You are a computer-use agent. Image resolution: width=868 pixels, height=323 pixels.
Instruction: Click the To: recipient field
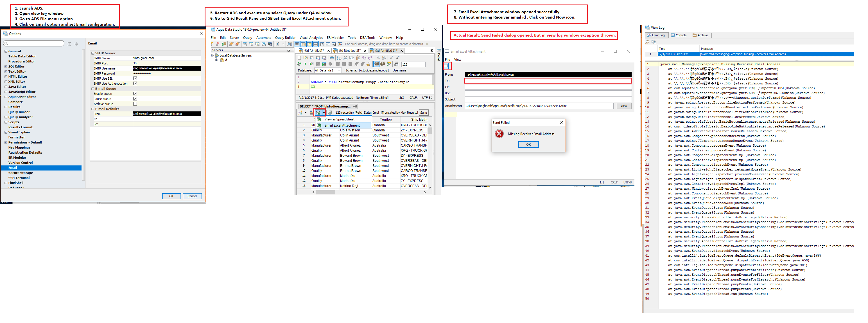pos(548,81)
